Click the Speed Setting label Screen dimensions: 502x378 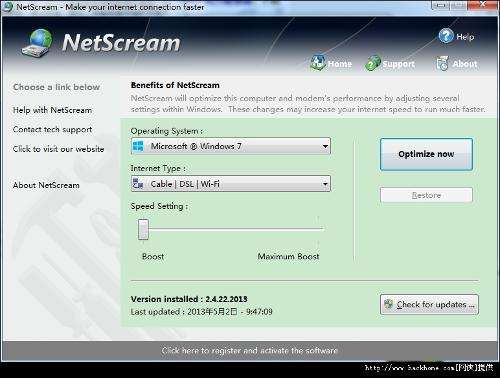click(x=159, y=206)
